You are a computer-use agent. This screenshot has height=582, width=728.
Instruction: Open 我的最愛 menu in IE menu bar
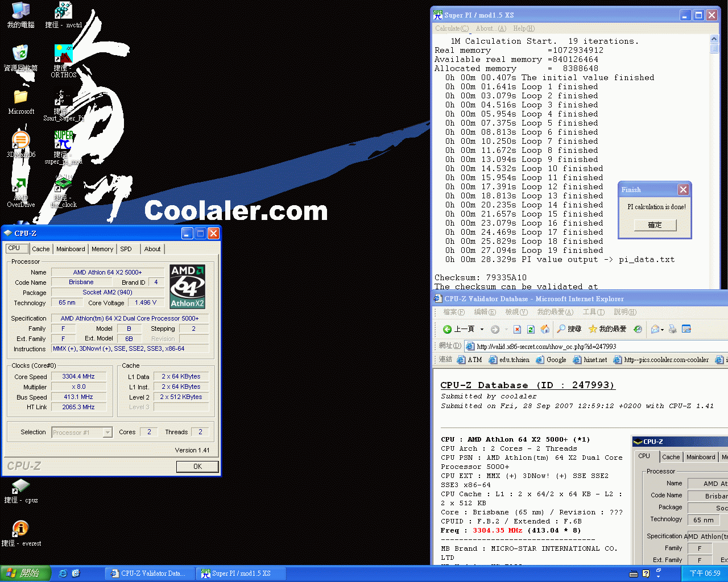(x=555, y=312)
